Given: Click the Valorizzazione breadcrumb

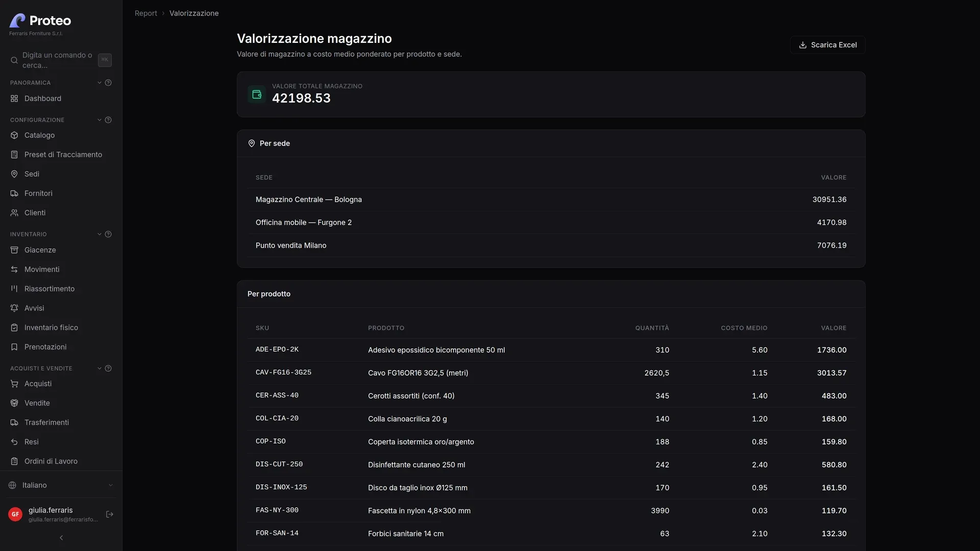Looking at the screenshot, I should pos(194,13).
